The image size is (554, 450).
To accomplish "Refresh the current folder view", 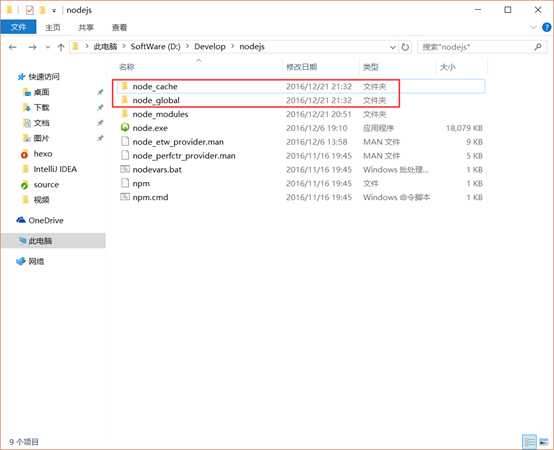I will click(x=405, y=47).
